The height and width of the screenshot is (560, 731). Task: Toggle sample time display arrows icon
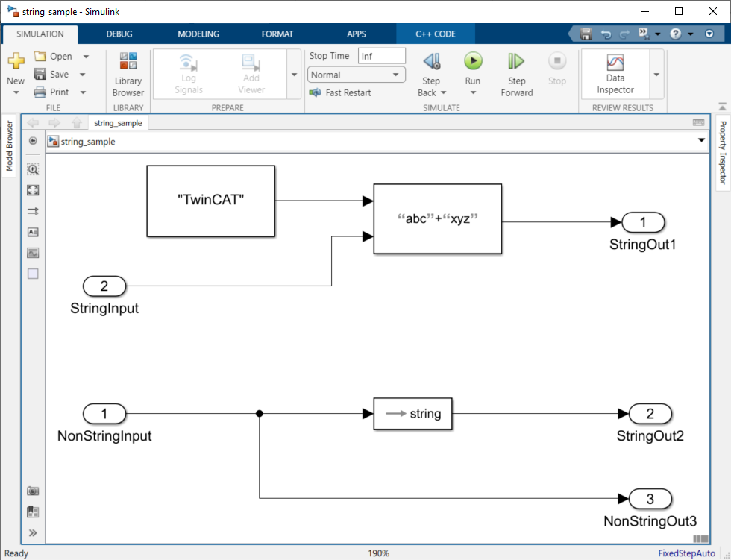point(33,211)
